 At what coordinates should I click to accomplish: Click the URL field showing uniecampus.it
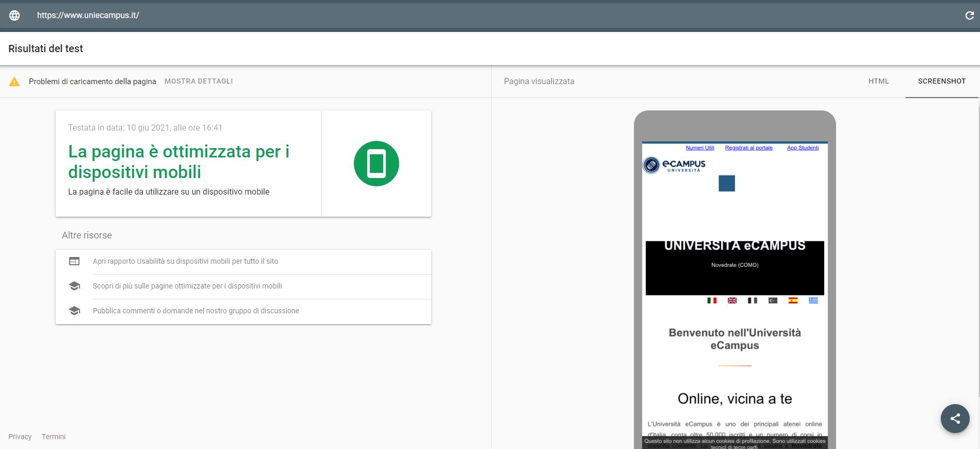tap(88, 15)
